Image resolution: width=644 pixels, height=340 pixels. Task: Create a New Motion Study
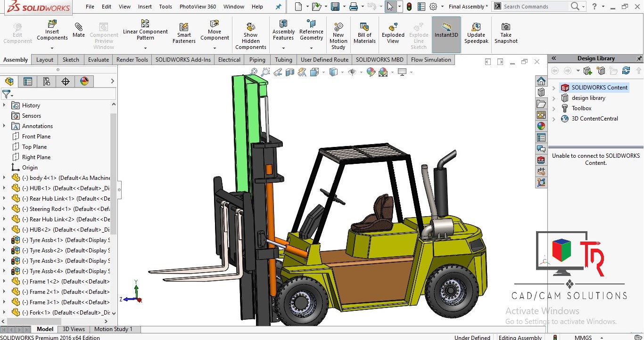338,36
